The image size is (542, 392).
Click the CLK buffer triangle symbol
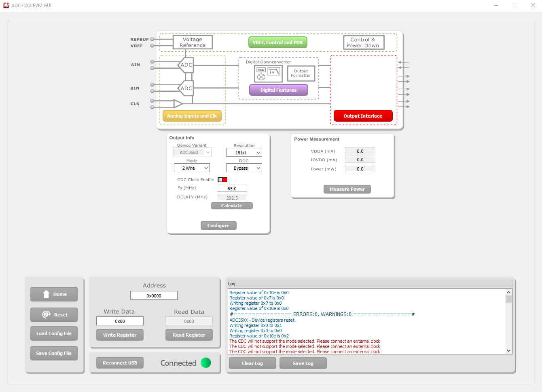click(x=178, y=104)
